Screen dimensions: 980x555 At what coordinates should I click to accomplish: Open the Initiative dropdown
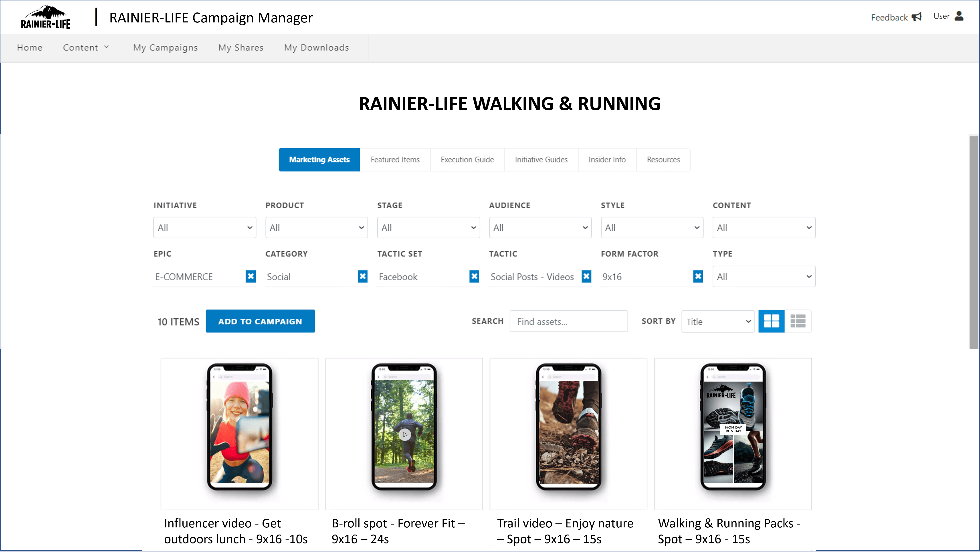[x=205, y=228]
